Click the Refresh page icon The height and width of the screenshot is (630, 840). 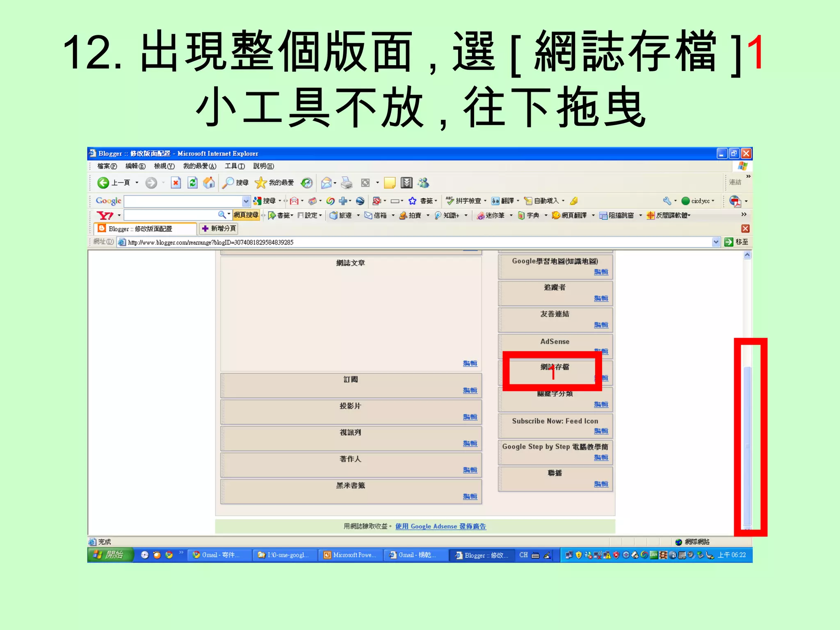pyautogui.click(x=192, y=183)
